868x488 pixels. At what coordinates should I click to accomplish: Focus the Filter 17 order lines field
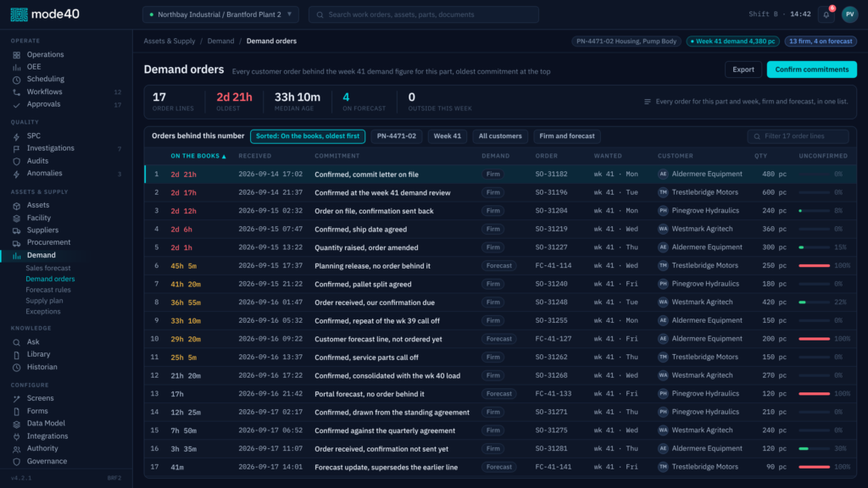click(798, 136)
